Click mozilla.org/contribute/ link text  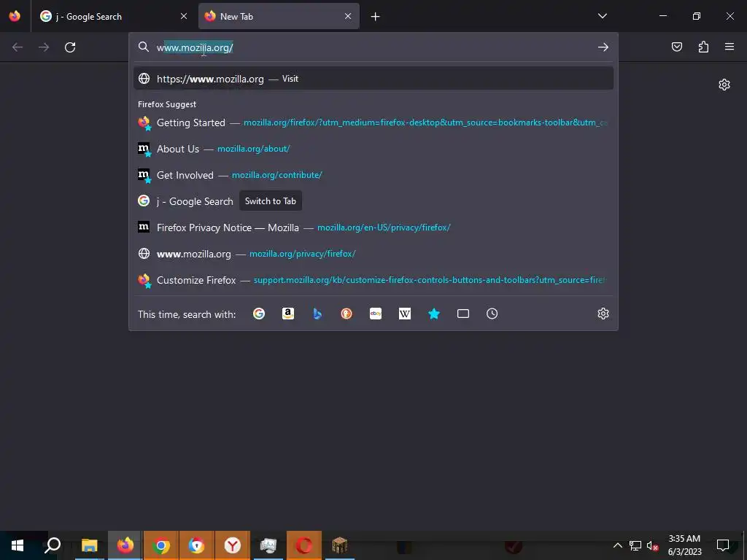276,175
